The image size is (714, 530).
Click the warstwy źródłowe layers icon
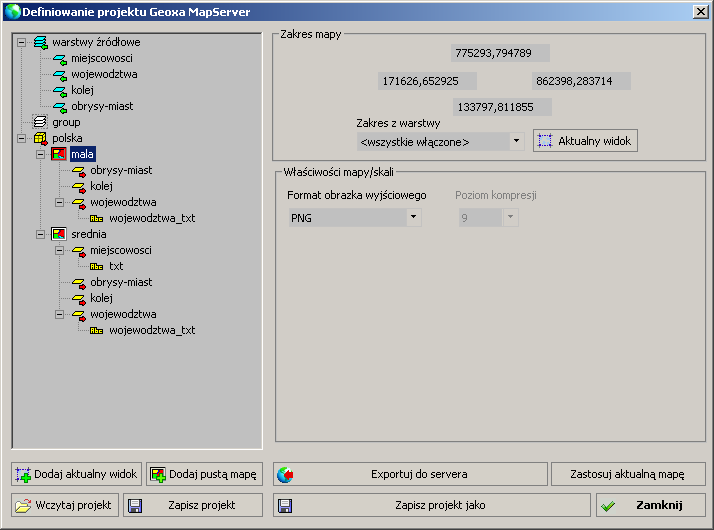41,42
